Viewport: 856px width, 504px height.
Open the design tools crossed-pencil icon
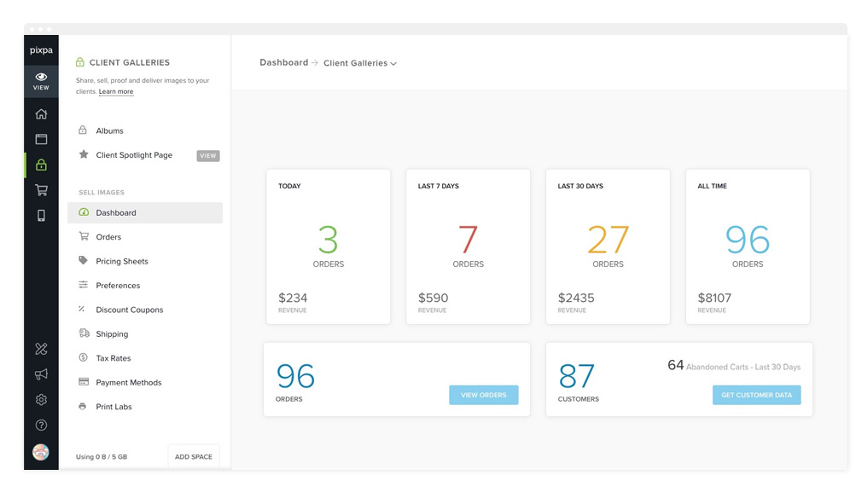pyautogui.click(x=41, y=349)
